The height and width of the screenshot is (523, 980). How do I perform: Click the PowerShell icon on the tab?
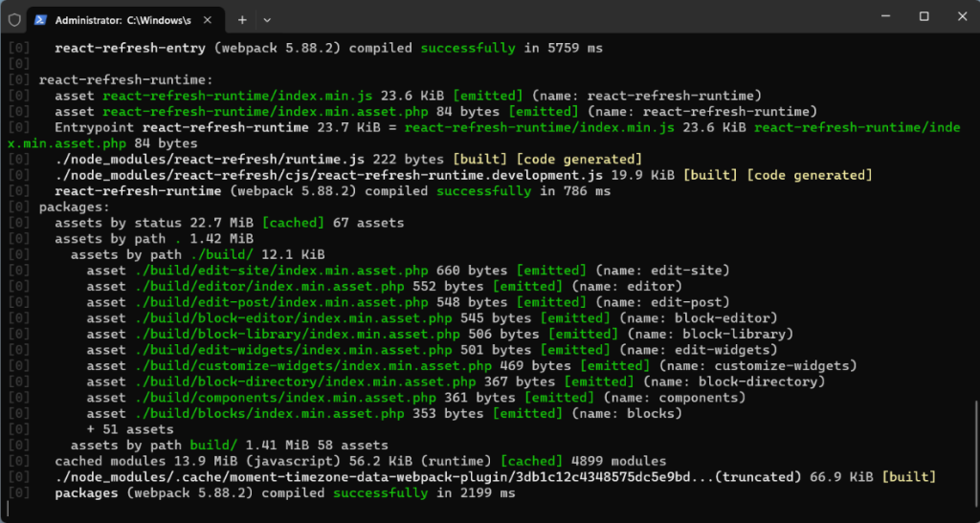(x=39, y=19)
